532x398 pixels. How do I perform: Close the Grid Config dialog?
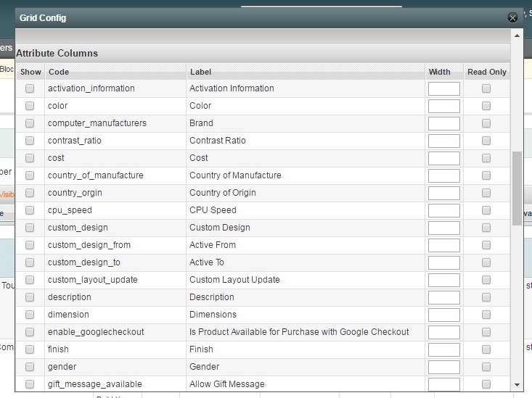[512, 17]
